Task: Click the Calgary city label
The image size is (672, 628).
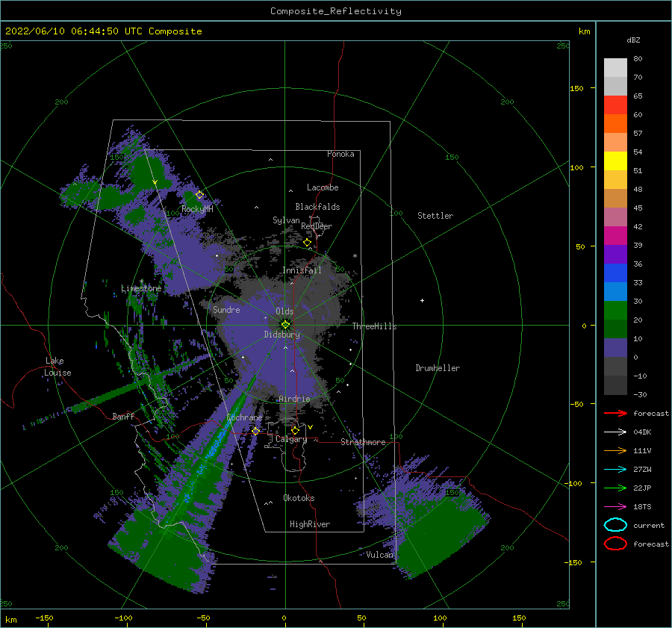Action: (x=291, y=439)
